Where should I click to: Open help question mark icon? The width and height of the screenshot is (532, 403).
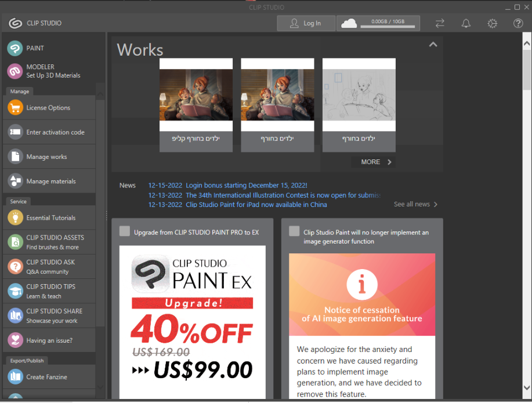pos(517,23)
